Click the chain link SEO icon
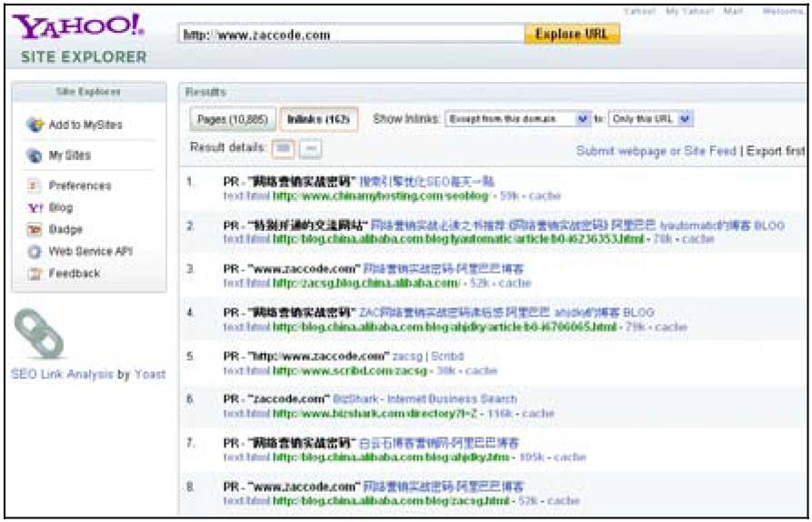Screen dimensions: 812x522 (39, 334)
